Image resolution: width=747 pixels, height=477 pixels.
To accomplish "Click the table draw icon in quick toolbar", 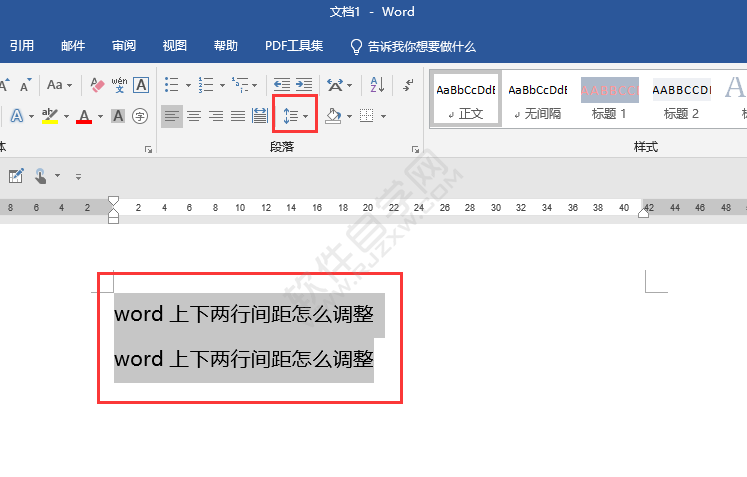I will point(16,176).
